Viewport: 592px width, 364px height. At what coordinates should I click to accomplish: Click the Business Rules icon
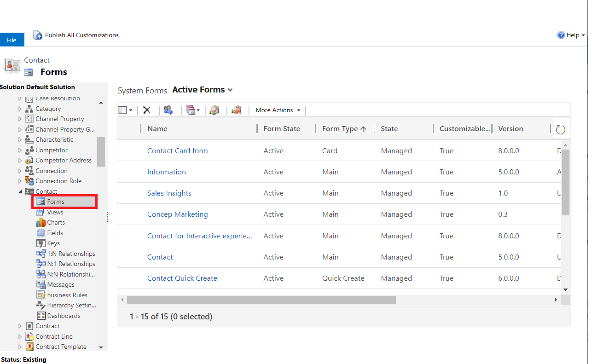41,295
